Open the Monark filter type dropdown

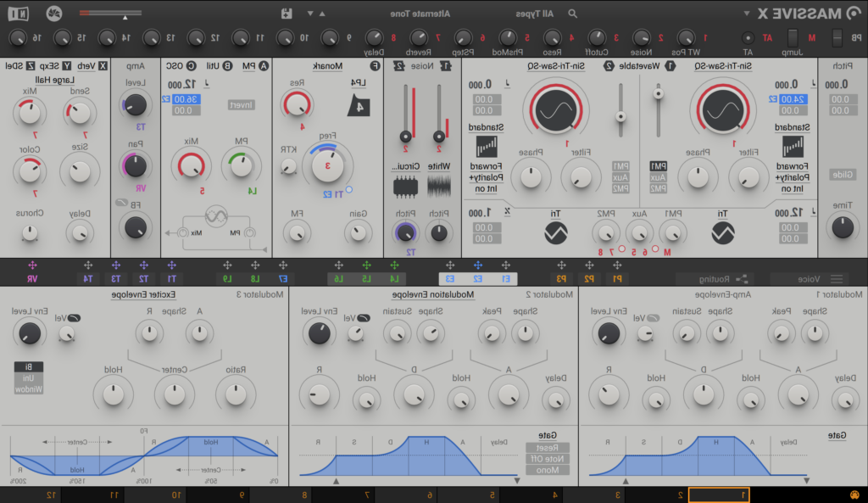(x=327, y=66)
